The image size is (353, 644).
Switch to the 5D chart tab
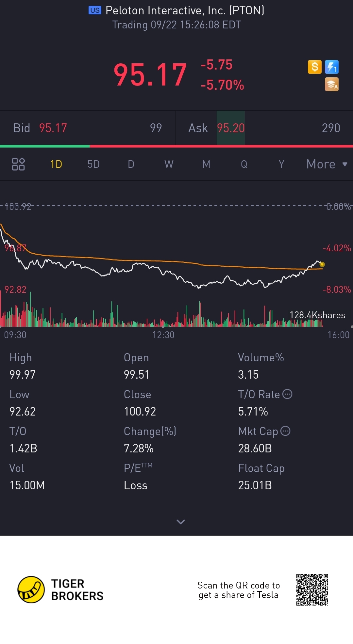click(93, 164)
